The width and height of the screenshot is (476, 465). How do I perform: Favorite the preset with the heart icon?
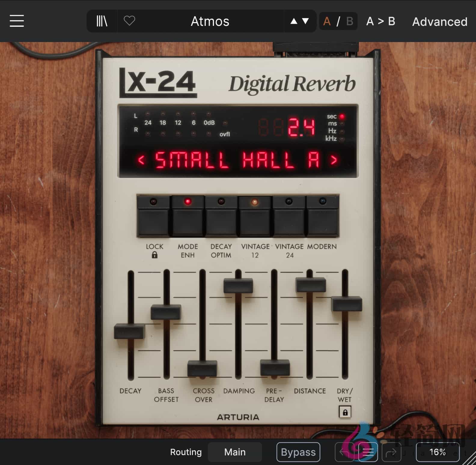130,21
